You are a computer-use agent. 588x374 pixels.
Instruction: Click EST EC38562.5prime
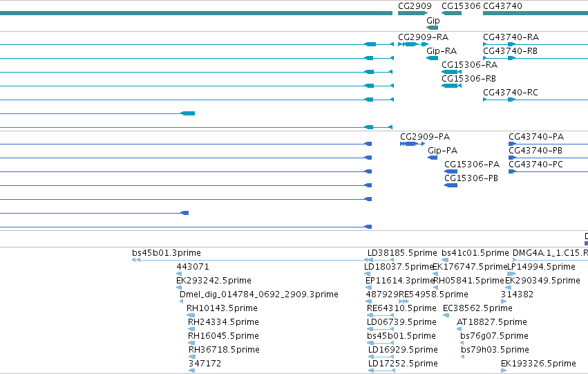(477, 309)
